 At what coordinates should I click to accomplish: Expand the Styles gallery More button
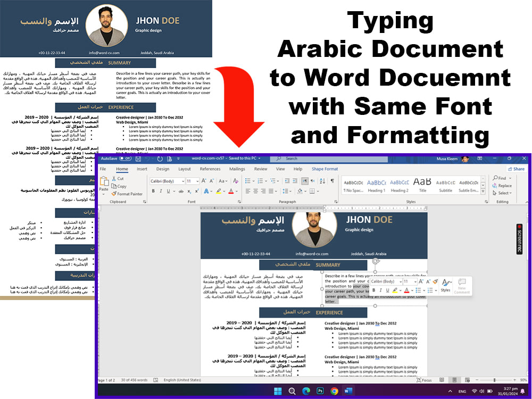tap(483, 191)
